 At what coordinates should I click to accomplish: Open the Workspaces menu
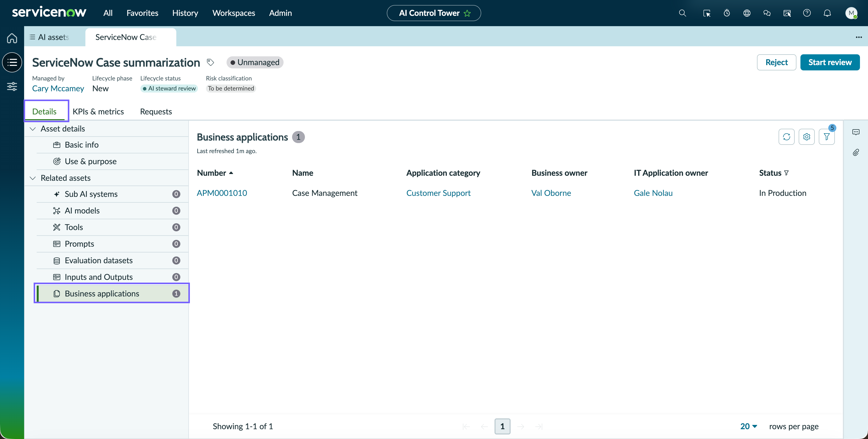(234, 13)
